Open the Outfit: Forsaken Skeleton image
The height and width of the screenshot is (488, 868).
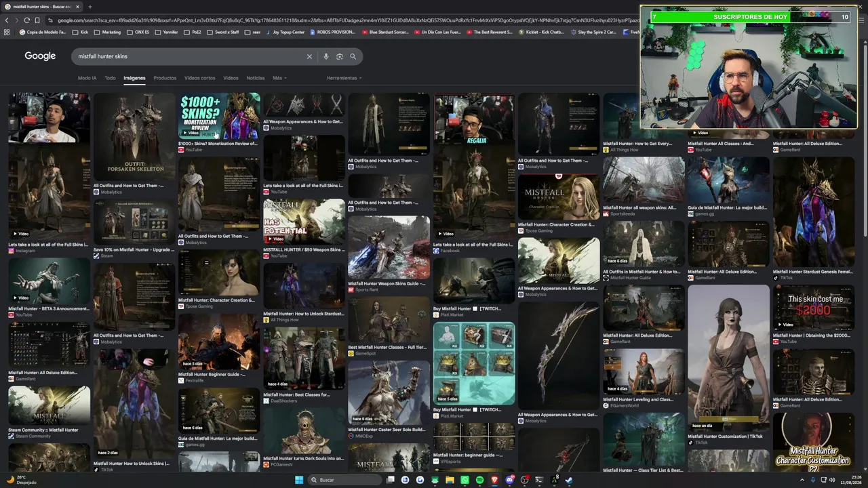[x=134, y=136]
